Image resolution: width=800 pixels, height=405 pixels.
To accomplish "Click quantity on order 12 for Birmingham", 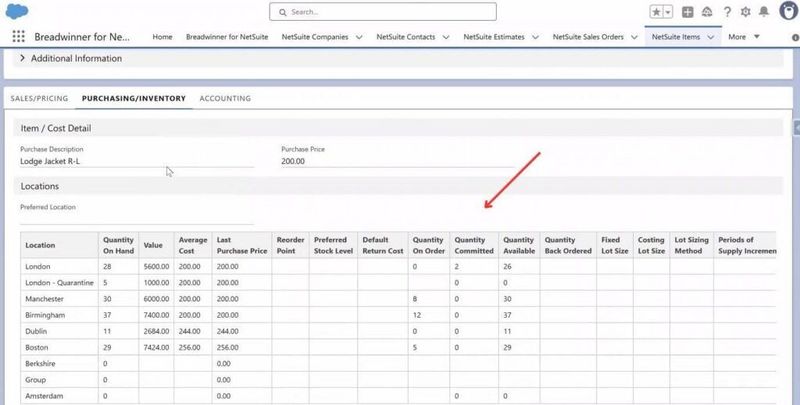I will 417,315.
